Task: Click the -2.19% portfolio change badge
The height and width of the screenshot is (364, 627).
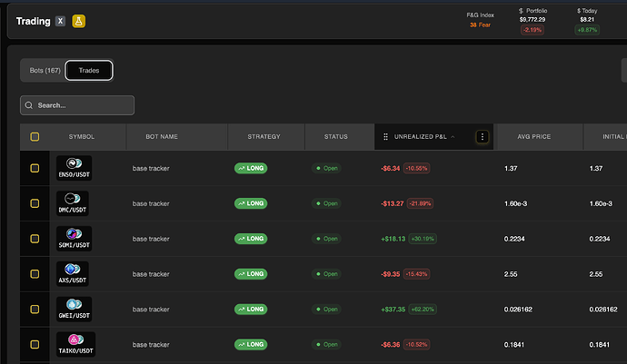Action: (532, 30)
